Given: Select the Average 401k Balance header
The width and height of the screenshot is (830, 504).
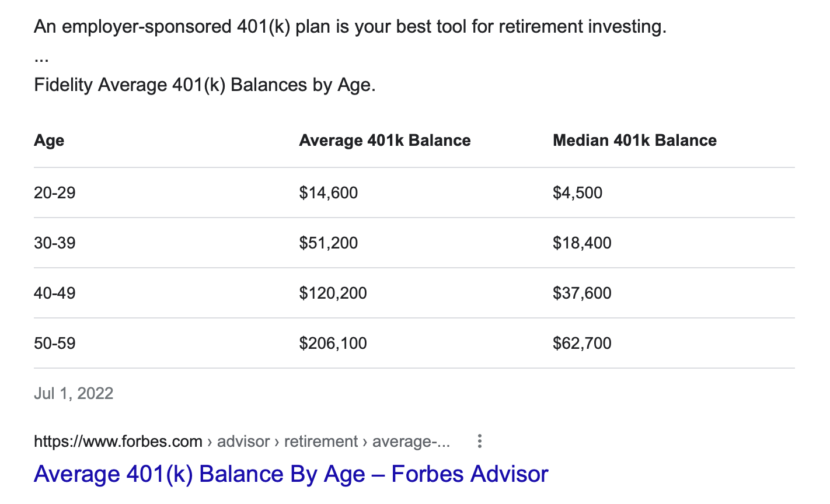Looking at the screenshot, I should click(x=385, y=141).
